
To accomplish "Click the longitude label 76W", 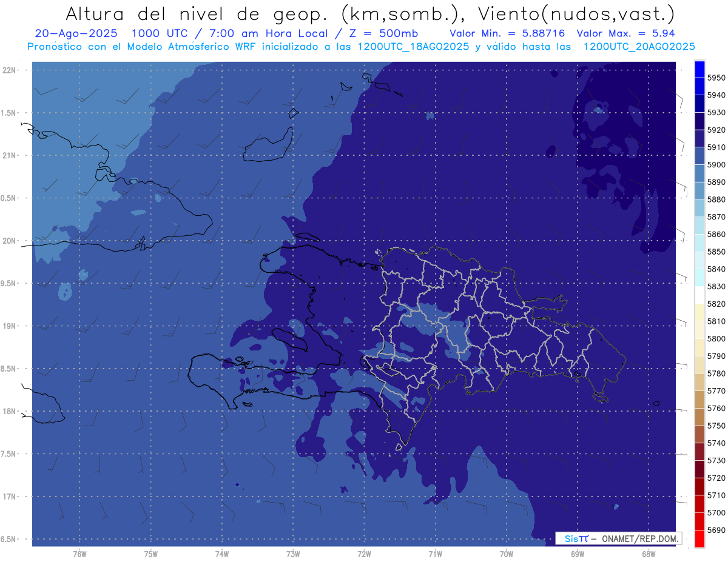I will (x=79, y=554).
